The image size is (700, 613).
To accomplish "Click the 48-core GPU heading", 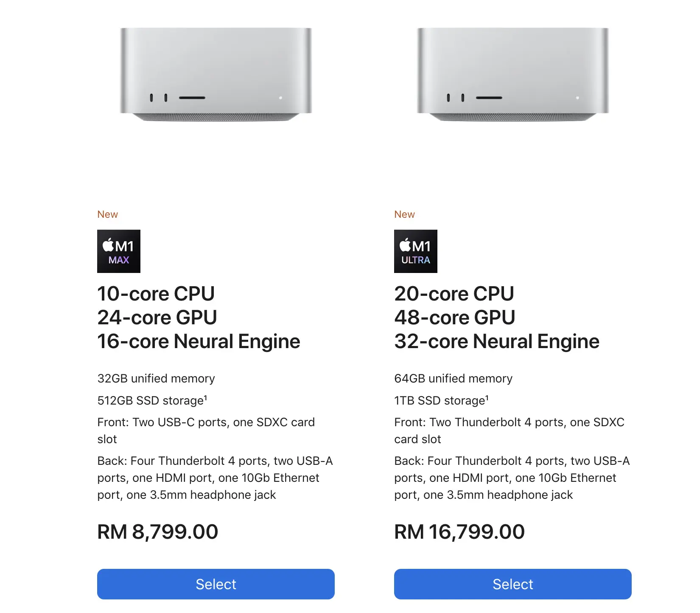I will (x=455, y=318).
